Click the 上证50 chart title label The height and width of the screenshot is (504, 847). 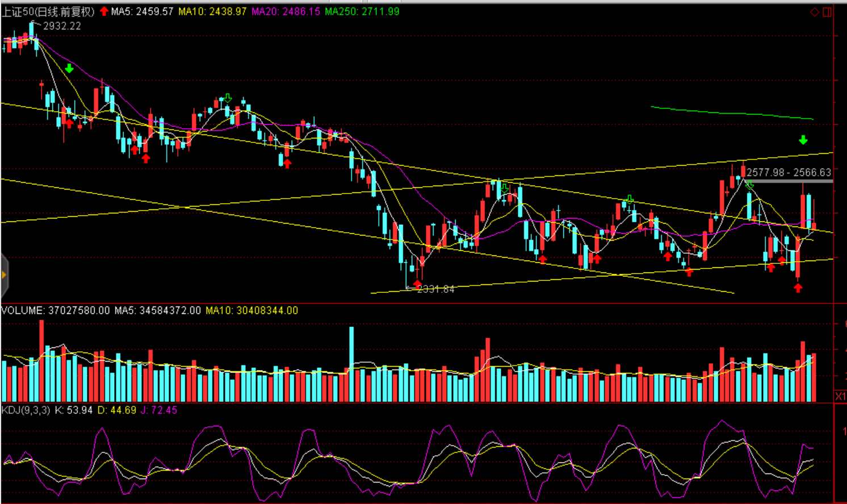[48, 11]
